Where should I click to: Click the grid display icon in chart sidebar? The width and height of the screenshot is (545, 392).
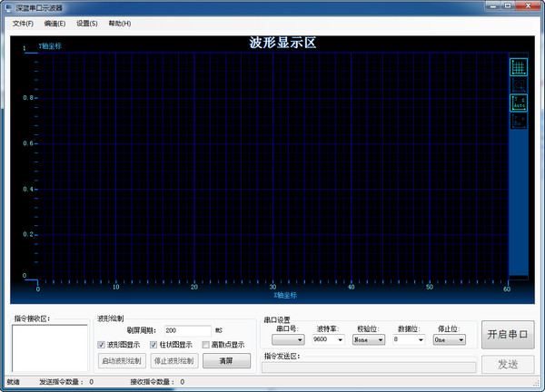coord(519,66)
